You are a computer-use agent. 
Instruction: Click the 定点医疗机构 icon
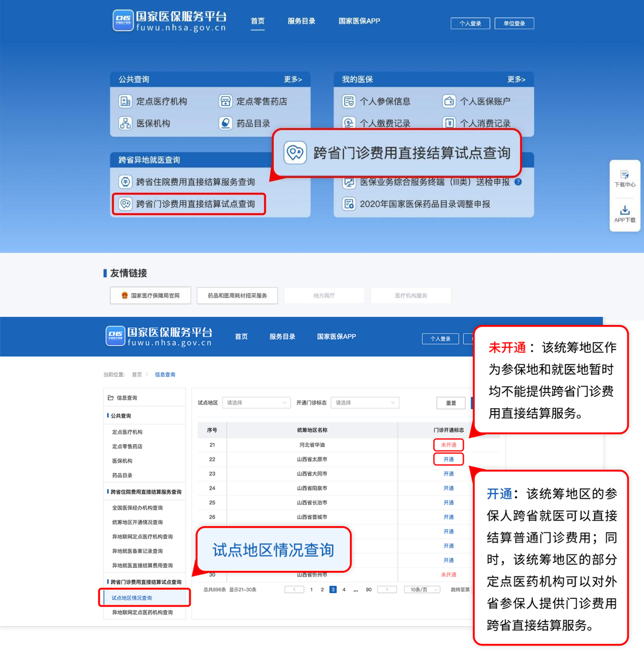tap(125, 101)
